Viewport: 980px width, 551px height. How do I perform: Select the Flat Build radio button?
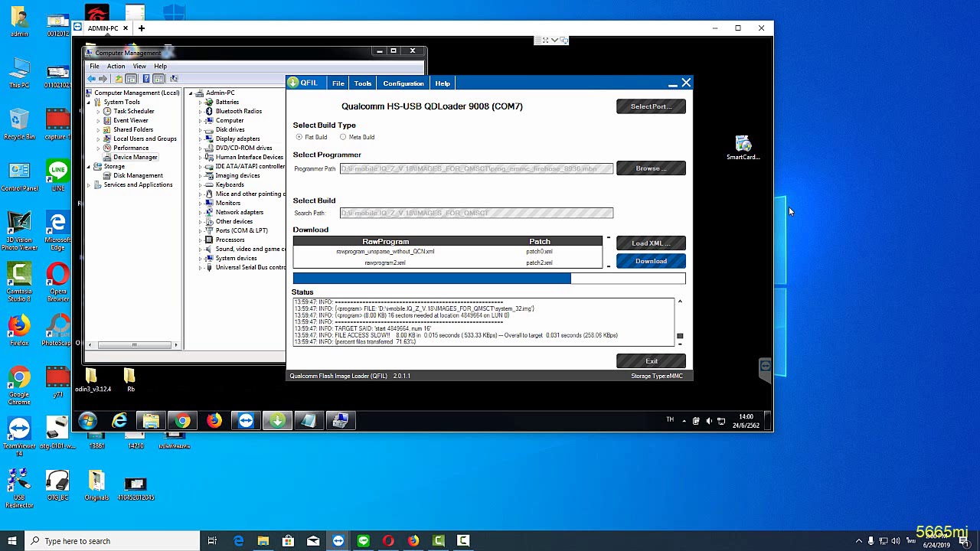coord(299,137)
